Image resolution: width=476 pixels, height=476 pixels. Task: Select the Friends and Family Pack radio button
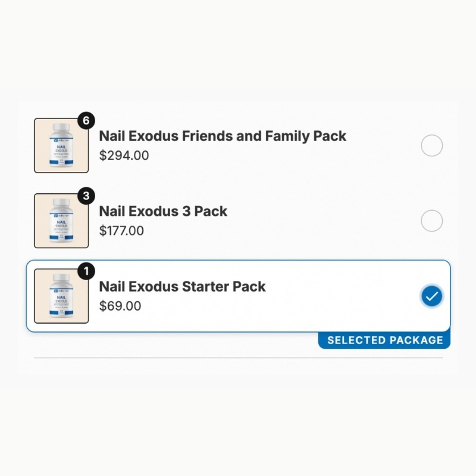432,145
